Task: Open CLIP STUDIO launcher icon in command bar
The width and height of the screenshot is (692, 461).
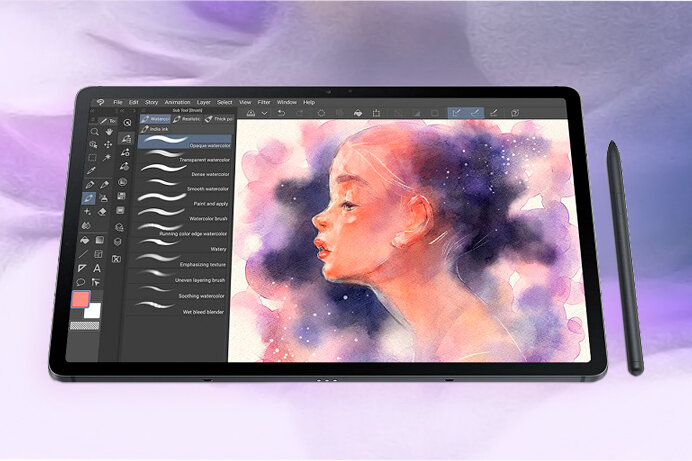Action: (x=251, y=113)
